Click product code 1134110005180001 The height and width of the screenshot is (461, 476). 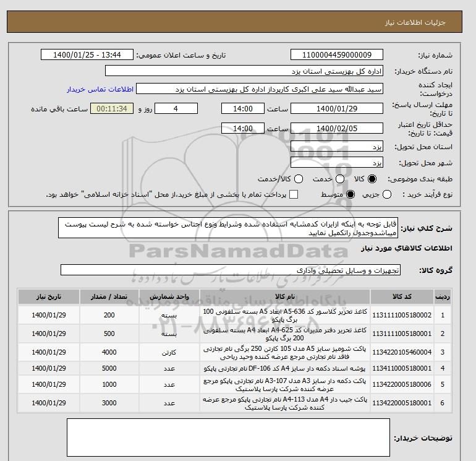tap(402, 368)
